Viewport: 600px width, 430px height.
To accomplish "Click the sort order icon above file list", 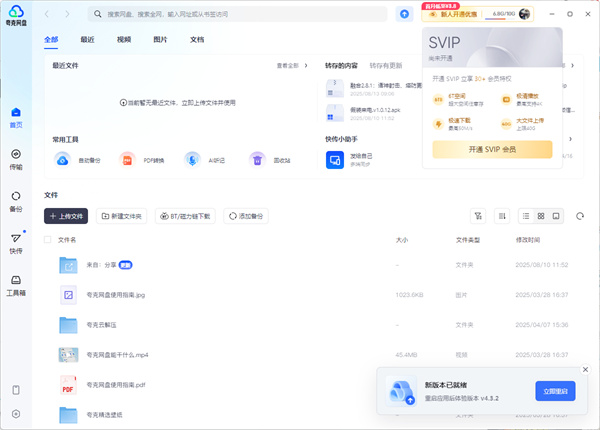I will tap(502, 216).
